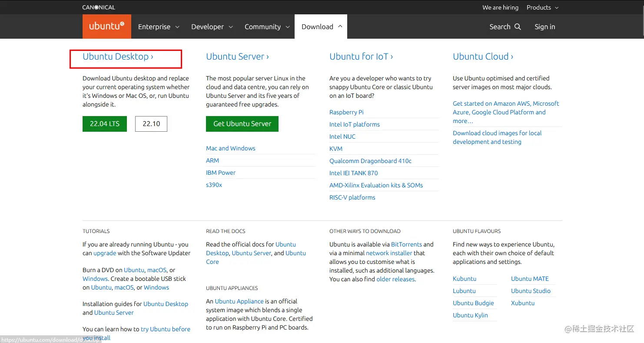Open the Xubuntu link
The height and width of the screenshot is (343, 644).
point(523,303)
